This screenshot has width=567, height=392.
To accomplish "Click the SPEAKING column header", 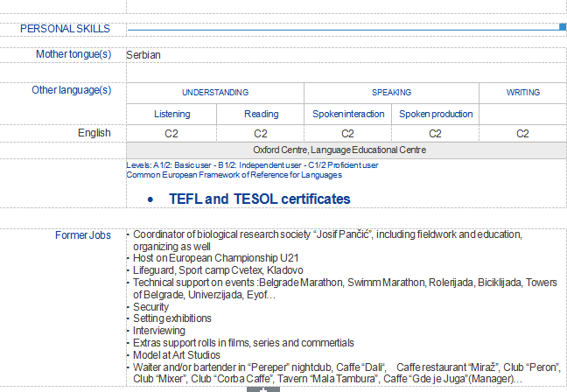I will tap(391, 93).
